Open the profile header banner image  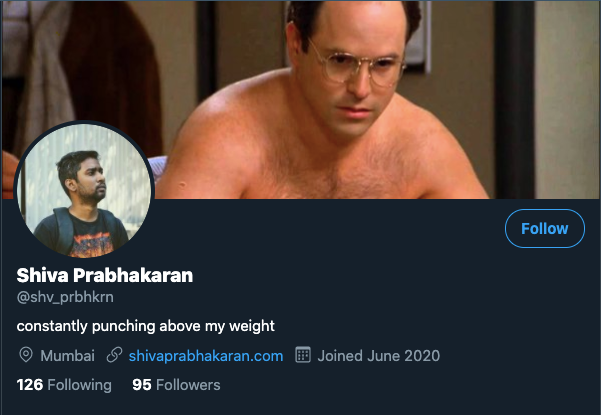[x=300, y=100]
